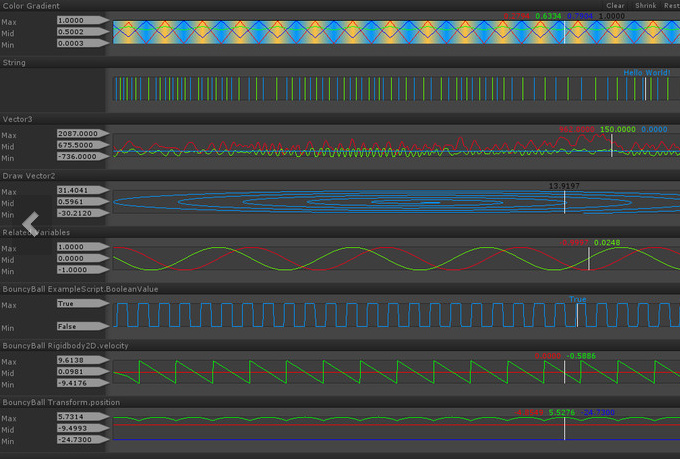Viewport: 680px width, 459px height.
Task: Edit position Mid field -9.4993
Action: tap(82, 428)
